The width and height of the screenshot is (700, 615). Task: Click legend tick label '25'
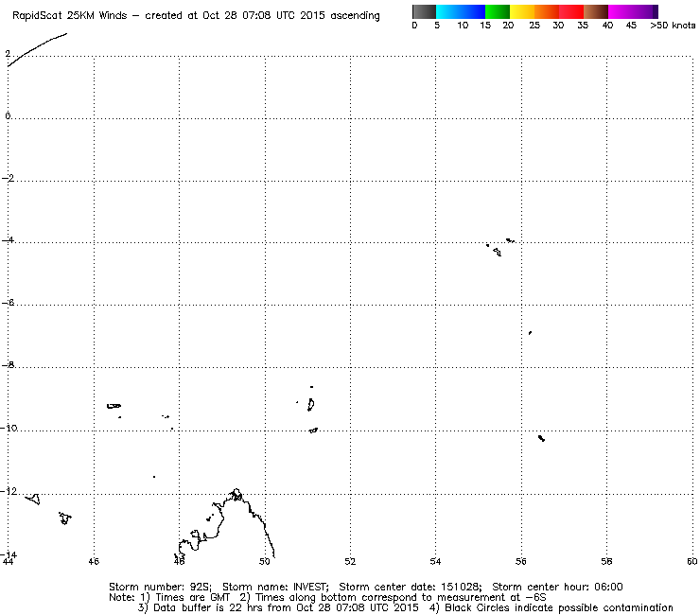point(534,26)
